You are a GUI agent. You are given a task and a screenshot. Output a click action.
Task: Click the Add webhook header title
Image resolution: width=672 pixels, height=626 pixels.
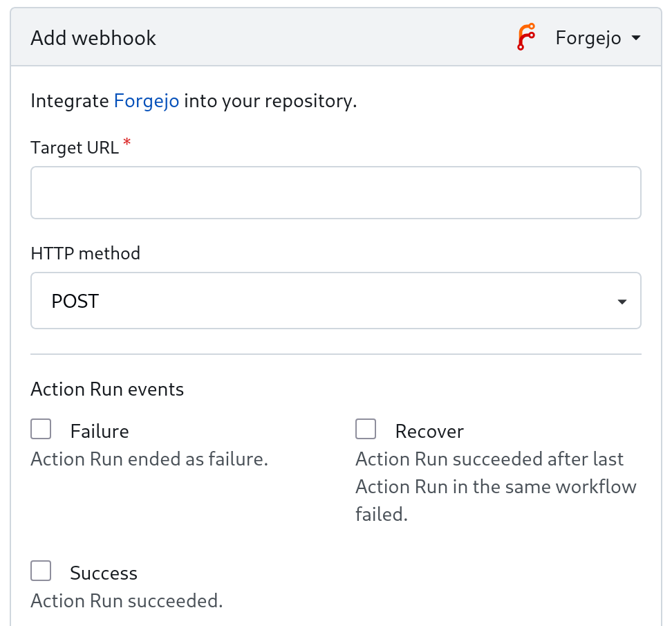(x=93, y=38)
